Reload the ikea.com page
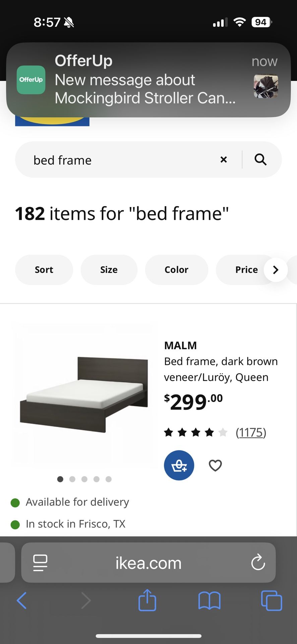 (x=258, y=563)
